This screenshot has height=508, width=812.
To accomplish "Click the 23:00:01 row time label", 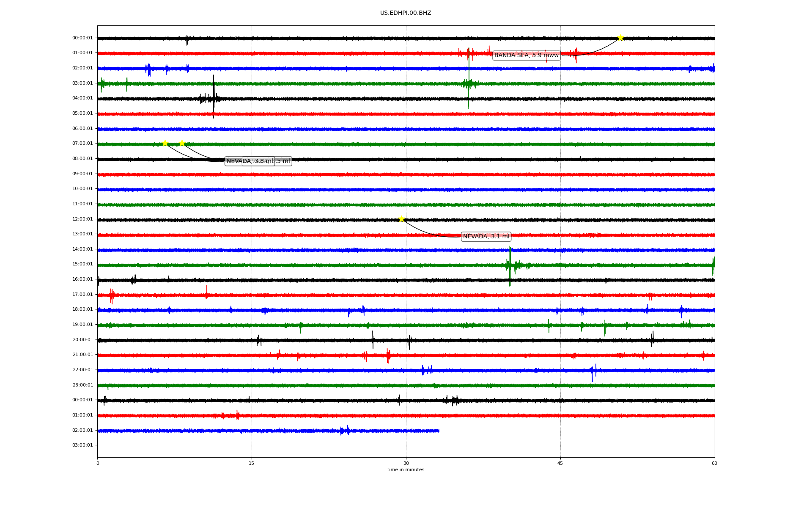I will pyautogui.click(x=82, y=385).
